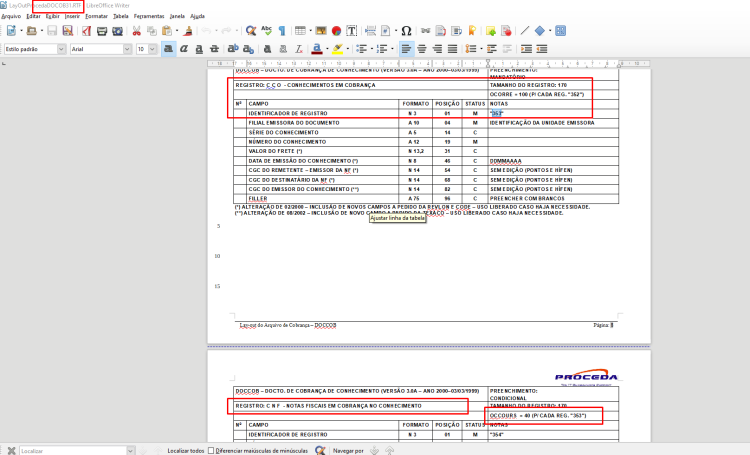Open the paragraph style dropdown 'Estilo padrão'
Image resolution: width=750 pixels, height=455 pixels.
click(61, 49)
